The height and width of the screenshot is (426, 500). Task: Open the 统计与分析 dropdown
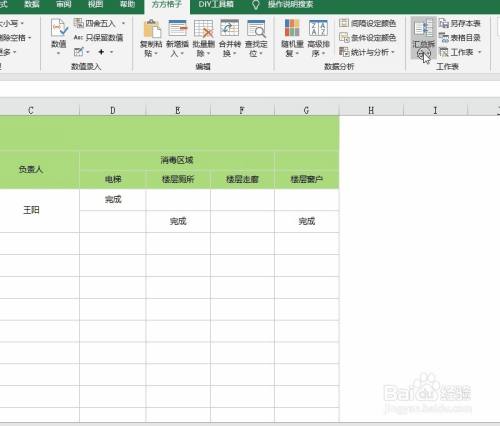pyautogui.click(x=367, y=52)
